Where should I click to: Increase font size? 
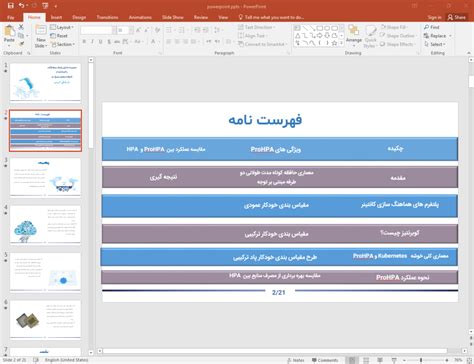click(x=138, y=30)
